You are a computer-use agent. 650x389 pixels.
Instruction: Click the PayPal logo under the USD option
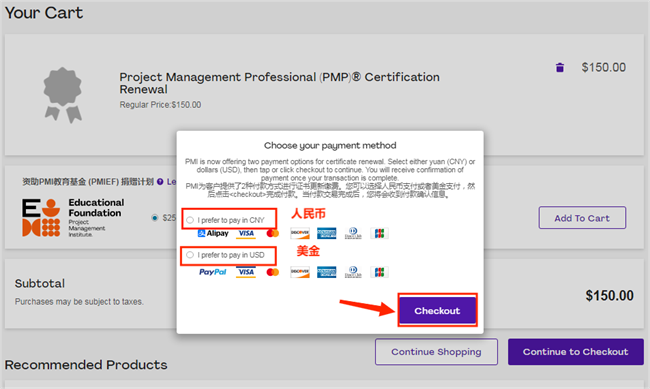click(x=213, y=272)
